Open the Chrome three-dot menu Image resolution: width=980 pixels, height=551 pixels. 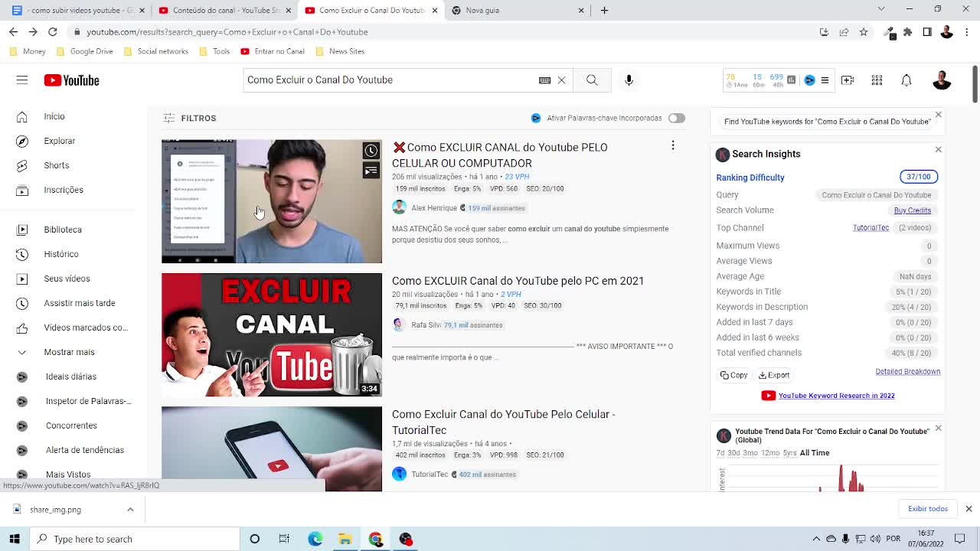966,32
